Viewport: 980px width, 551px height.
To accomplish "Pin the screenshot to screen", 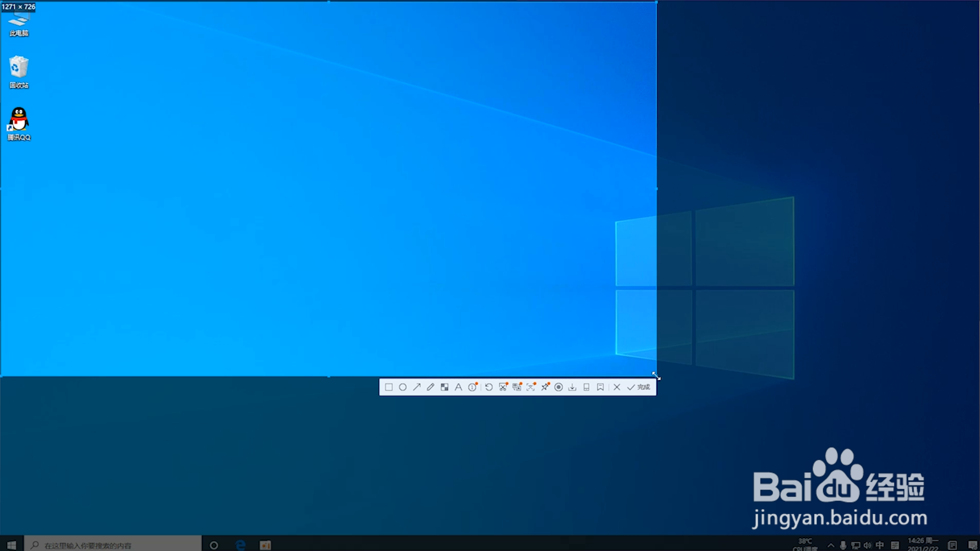I will click(545, 387).
